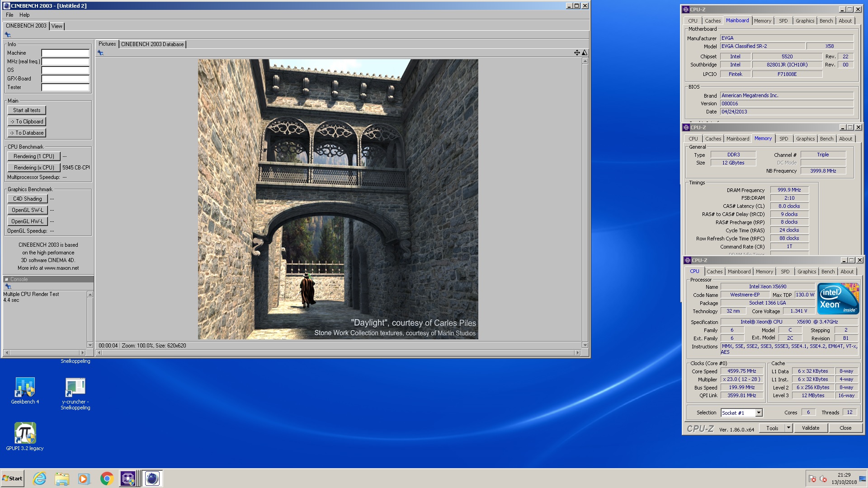This screenshot has width=868, height=488.
Task: Run the OpenGL SW-L benchmark
Action: click(28, 210)
